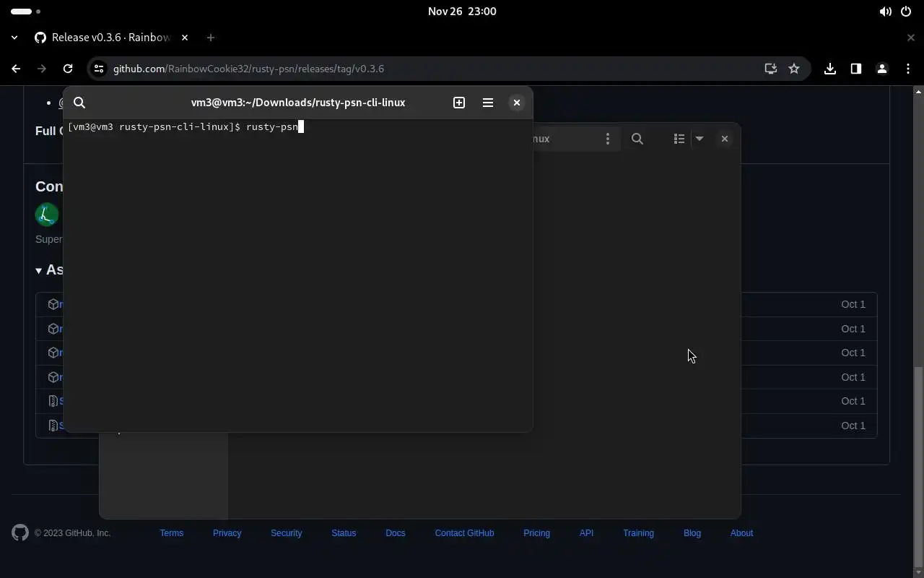The width and height of the screenshot is (924, 578).
Task: Open the tab search dropdown
Action: [x=14, y=38]
